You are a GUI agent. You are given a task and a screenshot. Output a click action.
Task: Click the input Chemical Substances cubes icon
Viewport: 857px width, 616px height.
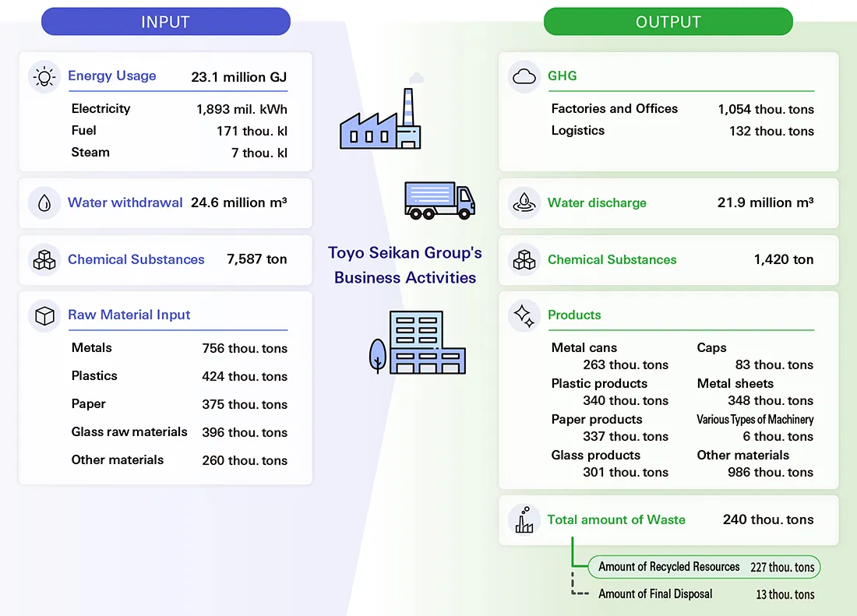(x=44, y=260)
